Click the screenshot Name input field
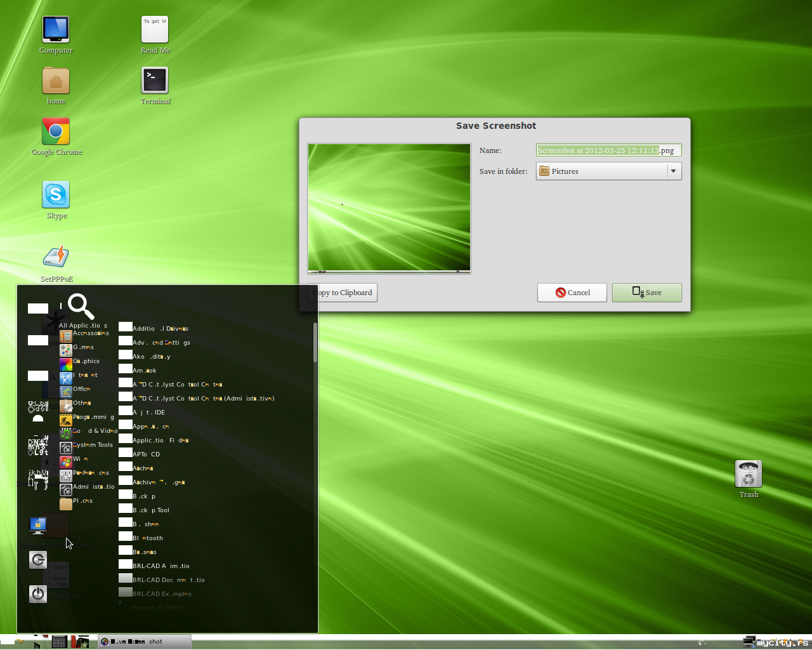Screen dimensions: 812x650 coord(608,150)
